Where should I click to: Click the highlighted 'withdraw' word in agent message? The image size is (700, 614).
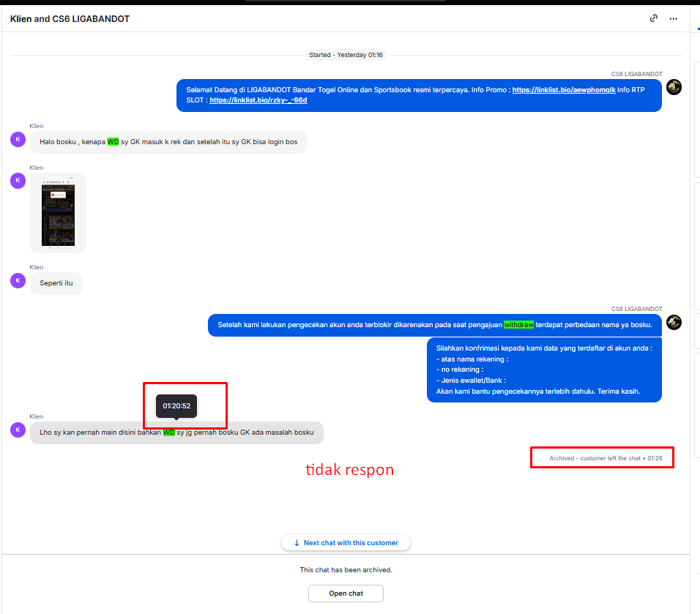(x=518, y=325)
